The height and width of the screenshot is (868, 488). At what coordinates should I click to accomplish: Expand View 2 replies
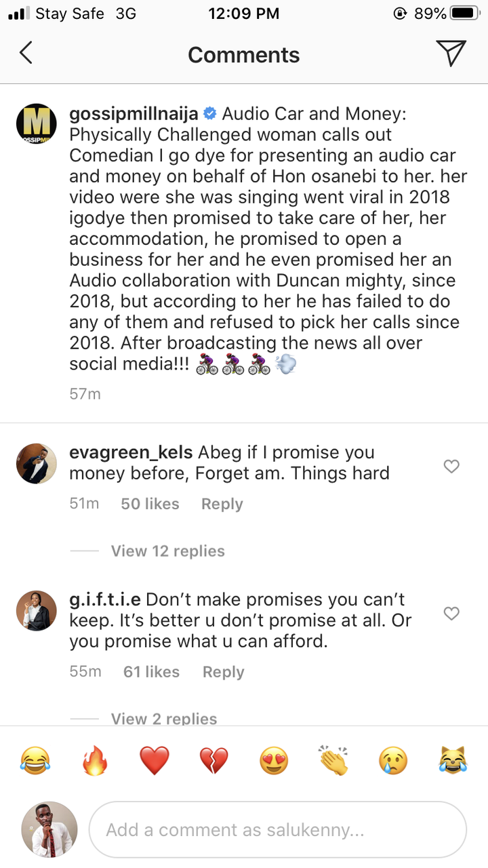[164, 718]
